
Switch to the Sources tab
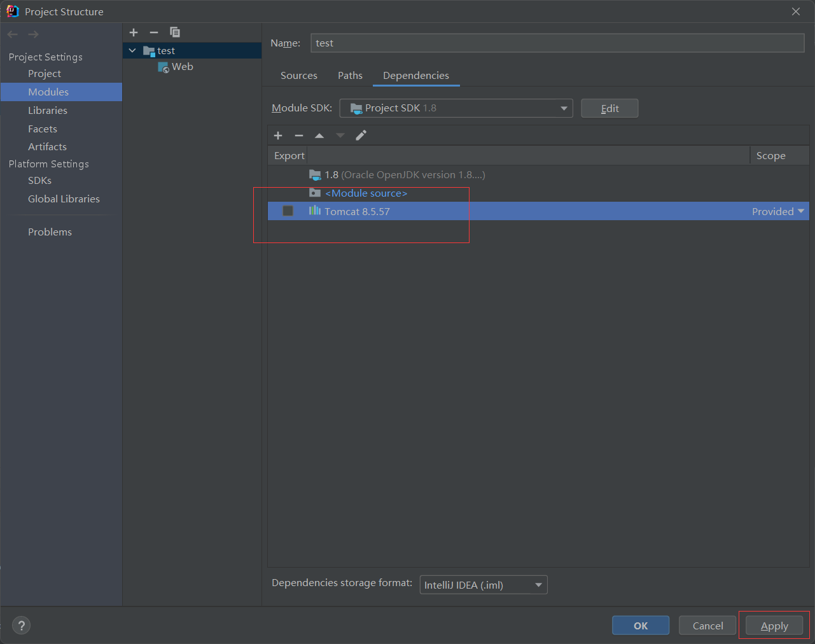tap(299, 76)
